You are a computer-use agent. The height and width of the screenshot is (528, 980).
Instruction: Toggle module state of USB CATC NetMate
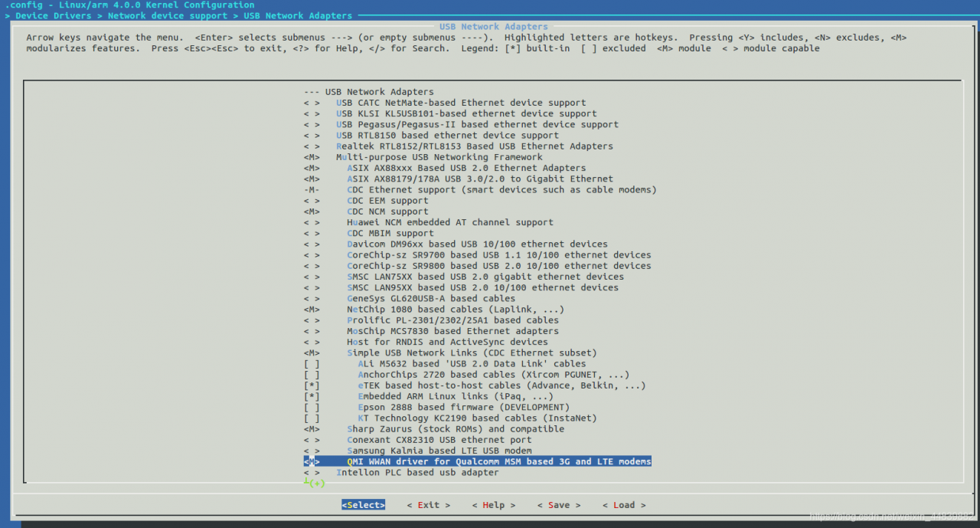tap(312, 103)
